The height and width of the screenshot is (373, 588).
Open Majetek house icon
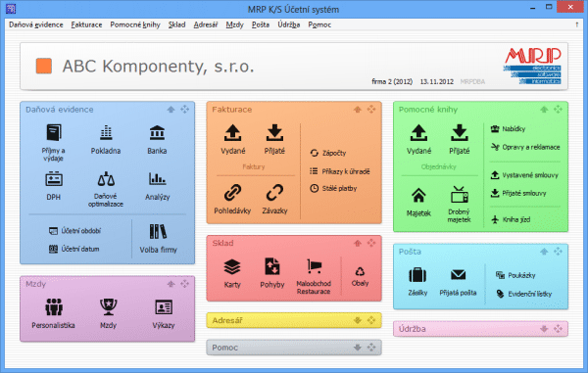(418, 196)
